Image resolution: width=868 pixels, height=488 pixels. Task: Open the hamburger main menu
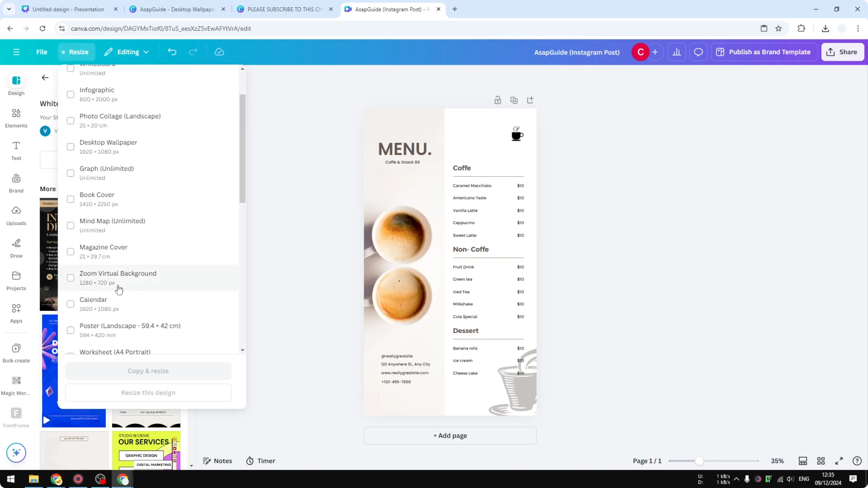16,52
